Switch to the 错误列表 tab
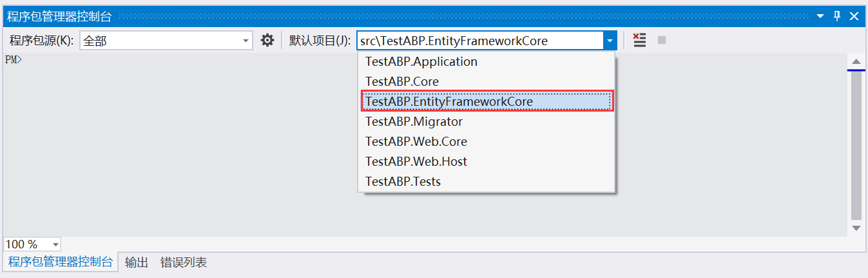 click(184, 263)
